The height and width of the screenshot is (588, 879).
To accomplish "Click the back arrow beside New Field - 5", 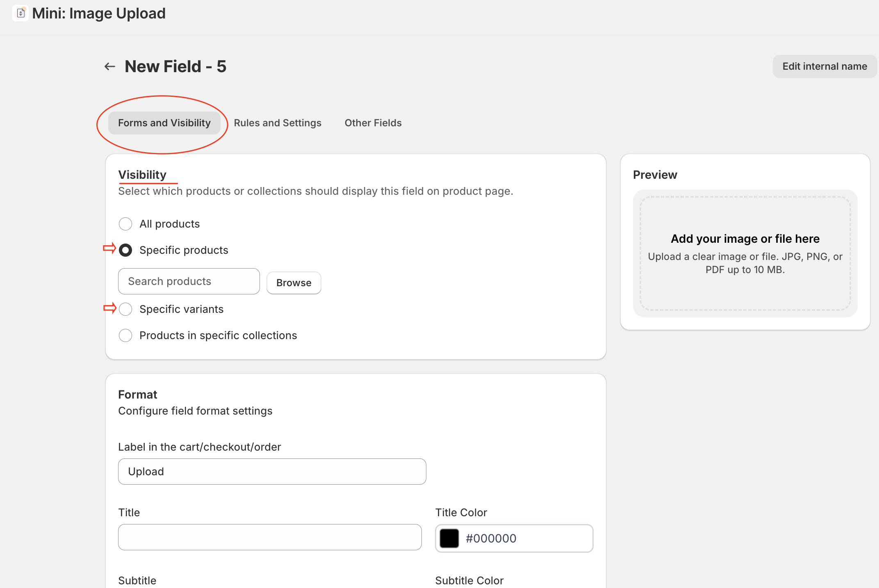I will 109,66.
